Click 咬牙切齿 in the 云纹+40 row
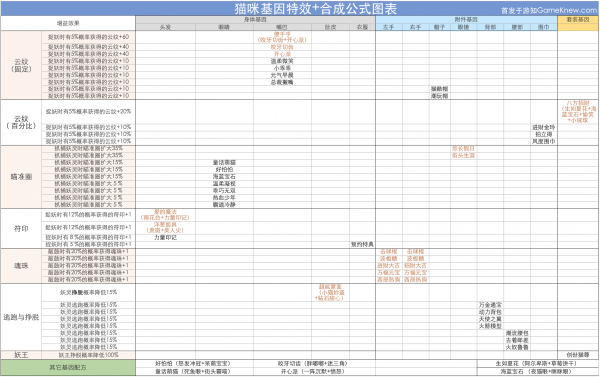Screen dimensions: 600x377 [282, 47]
